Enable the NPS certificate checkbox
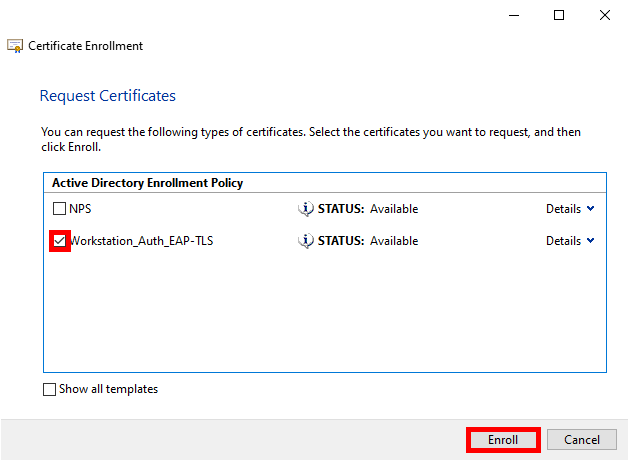Image resolution: width=629 pixels, height=461 pixels. (x=59, y=209)
